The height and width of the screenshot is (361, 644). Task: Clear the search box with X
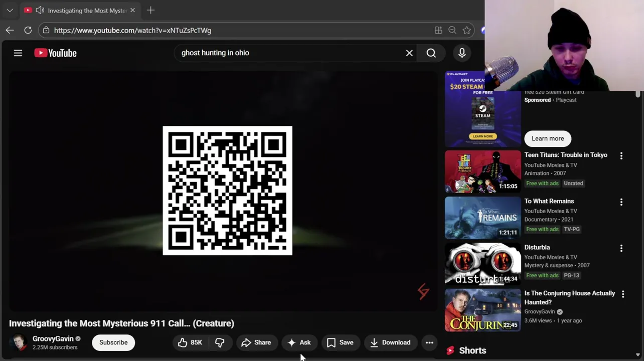point(409,53)
